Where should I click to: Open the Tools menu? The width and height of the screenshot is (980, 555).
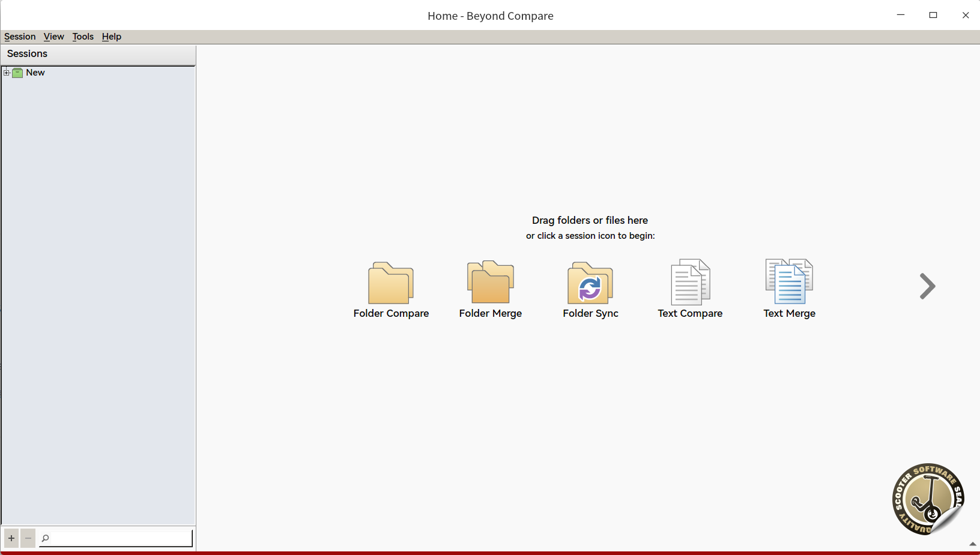(83, 37)
